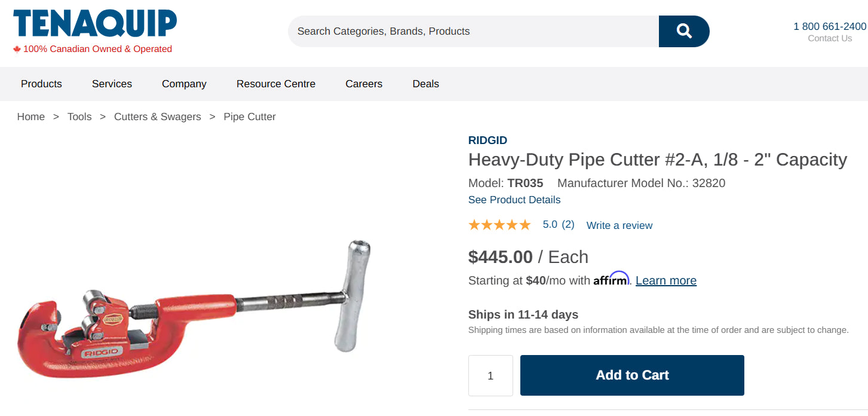Screen dimensions: 868x416
Task: Open the Company menu
Action: pos(184,84)
